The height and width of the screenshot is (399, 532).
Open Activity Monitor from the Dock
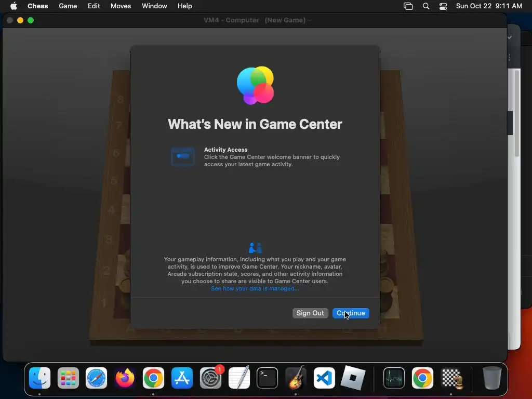(394, 378)
